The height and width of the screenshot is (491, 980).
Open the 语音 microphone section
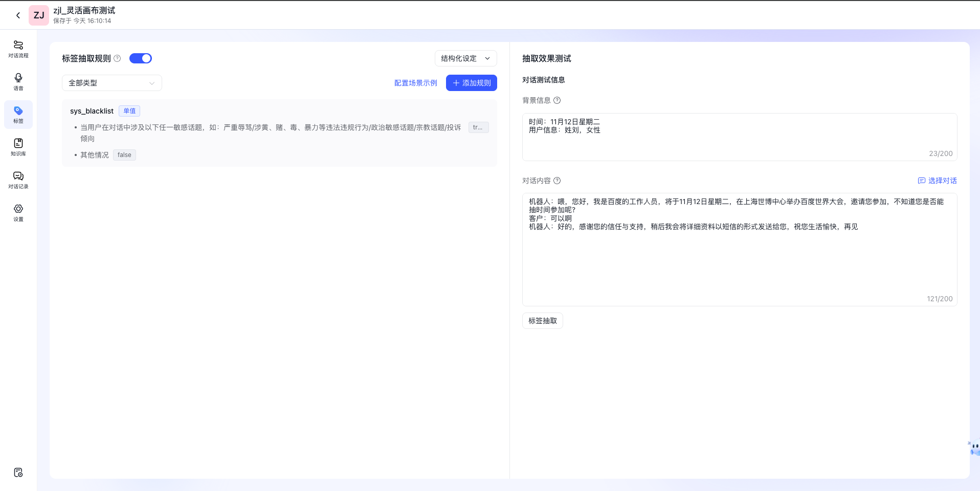[18, 81]
